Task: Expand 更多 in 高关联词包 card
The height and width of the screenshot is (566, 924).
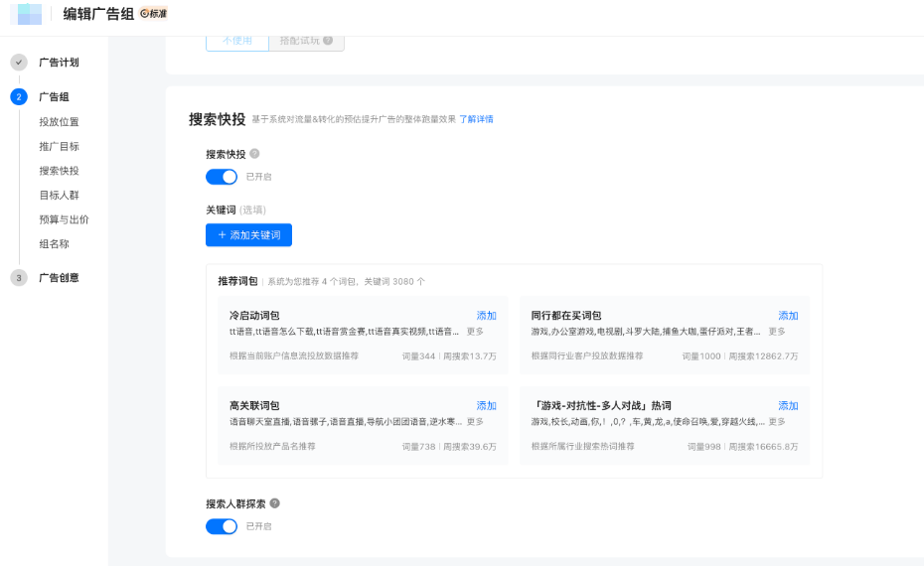Action: point(475,422)
